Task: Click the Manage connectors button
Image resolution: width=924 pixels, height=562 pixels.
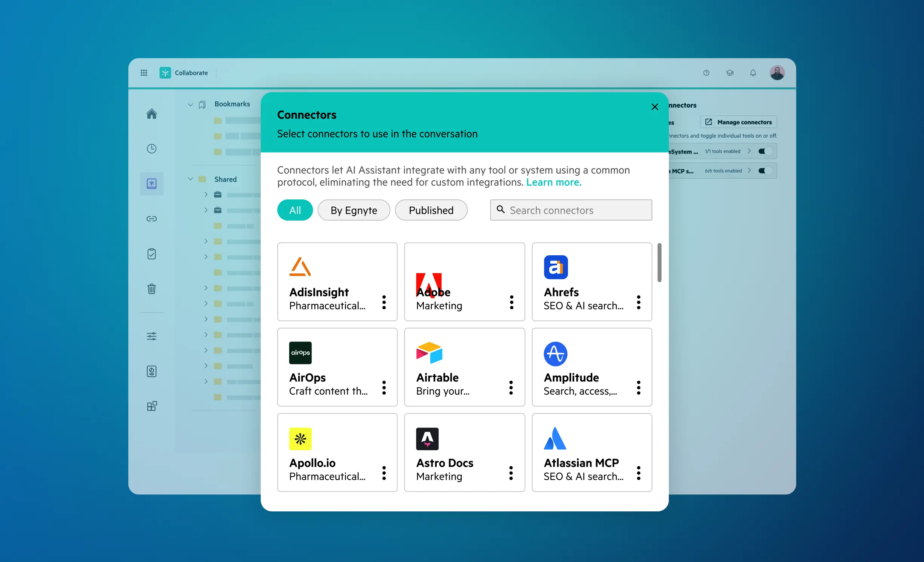Action: click(738, 122)
